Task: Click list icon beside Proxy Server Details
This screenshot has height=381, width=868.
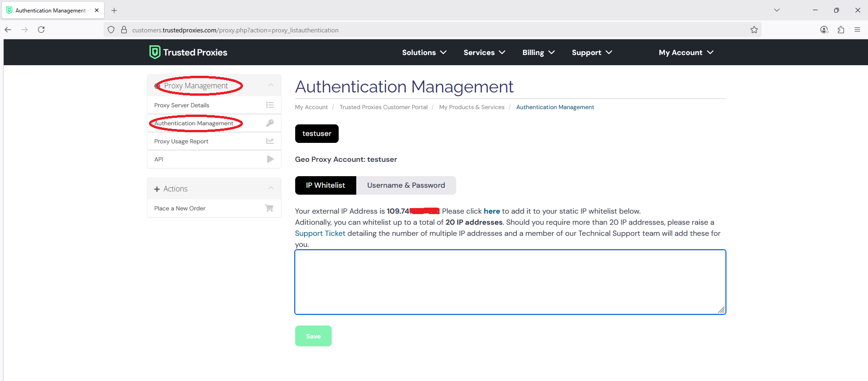Action: point(270,105)
